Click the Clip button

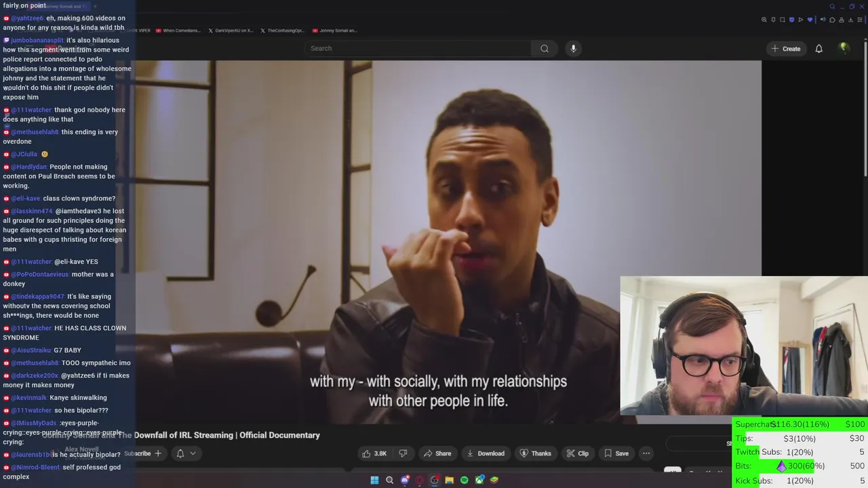578,453
